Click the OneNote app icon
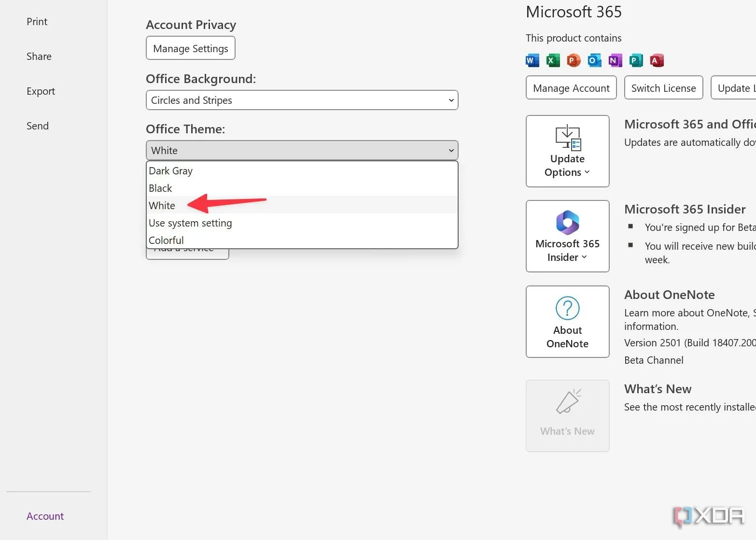This screenshot has width=756, height=540. coord(615,60)
